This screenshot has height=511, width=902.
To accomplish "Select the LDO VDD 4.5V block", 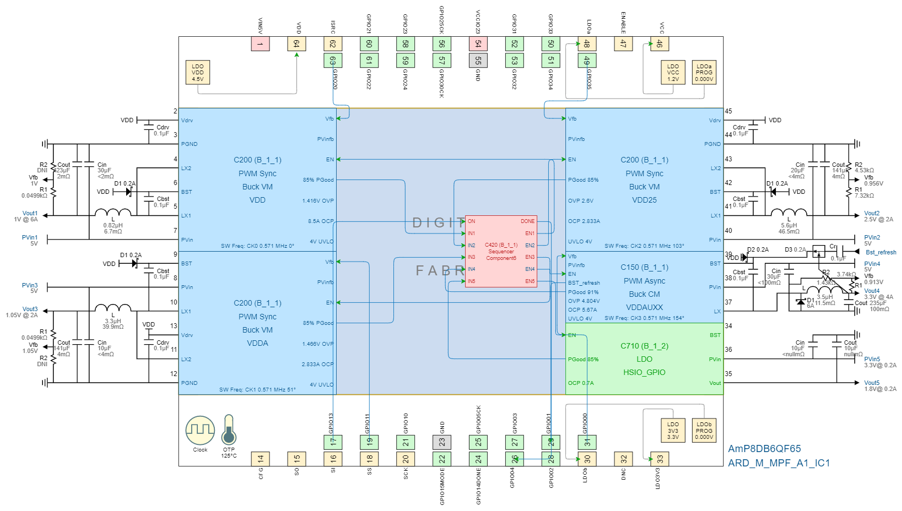I will [x=197, y=73].
